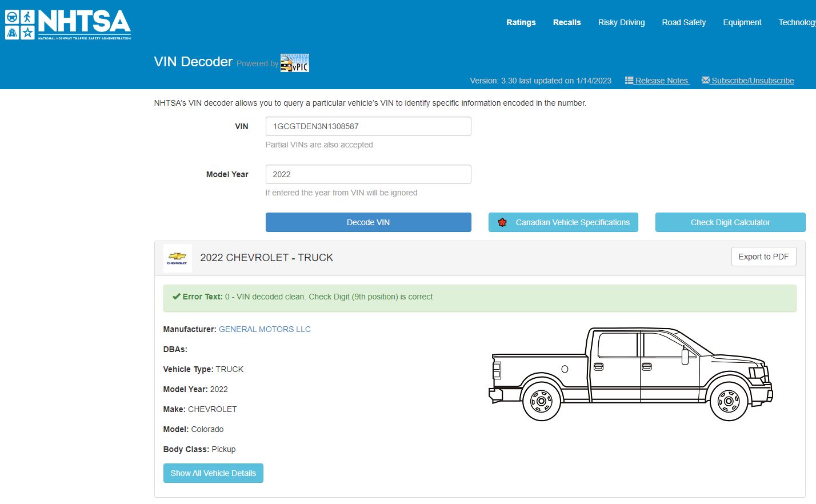The width and height of the screenshot is (816, 504).
Task: Click the 'year from VIN will be ignored' hint
Action: pyautogui.click(x=341, y=193)
